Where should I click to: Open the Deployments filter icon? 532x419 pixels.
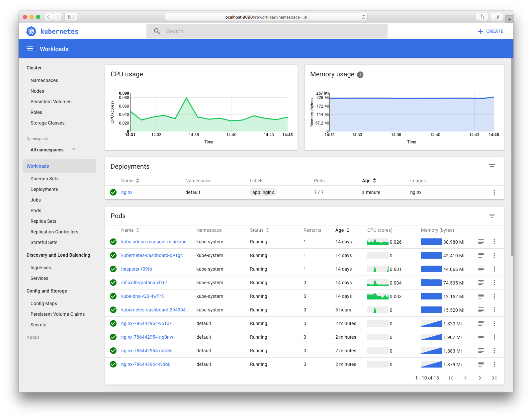(492, 166)
